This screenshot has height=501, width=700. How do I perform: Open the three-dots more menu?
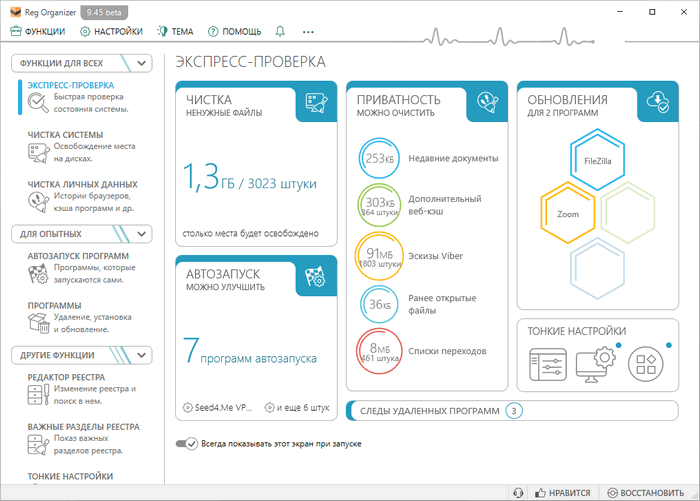pyautogui.click(x=308, y=32)
